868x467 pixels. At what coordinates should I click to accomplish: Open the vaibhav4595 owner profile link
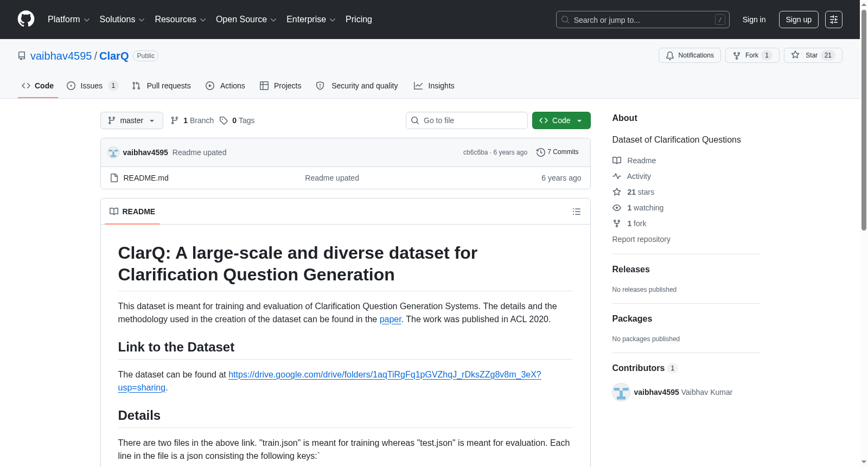61,56
